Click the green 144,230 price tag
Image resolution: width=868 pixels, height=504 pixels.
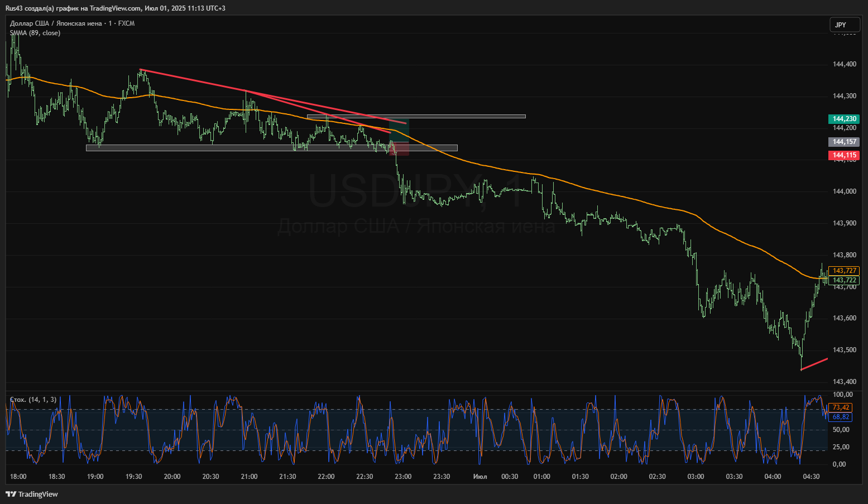coord(844,119)
